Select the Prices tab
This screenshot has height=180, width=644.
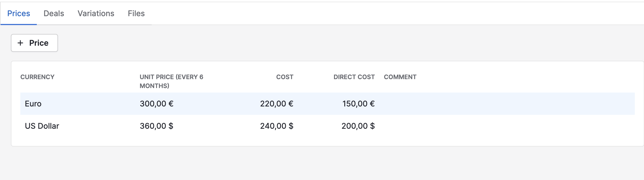[x=19, y=13]
